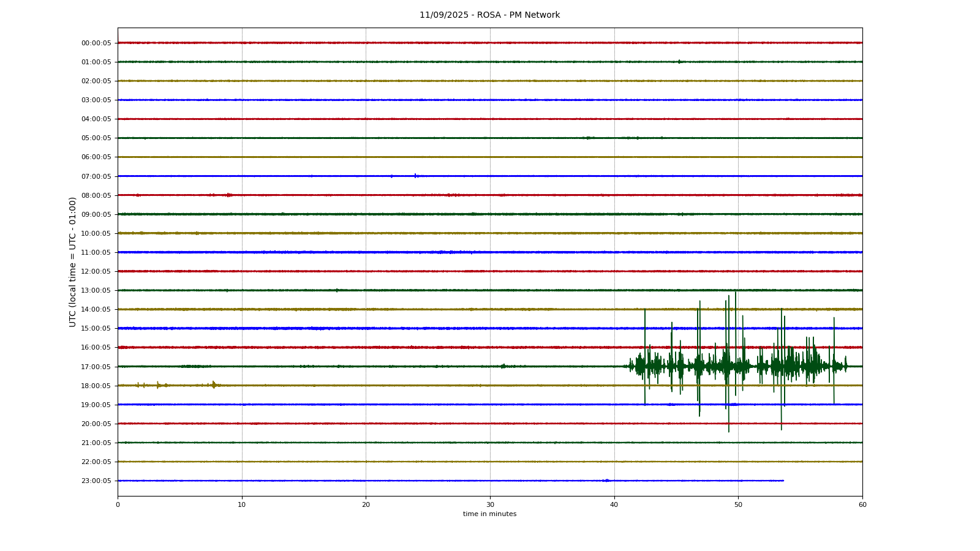Select the 23:00:05 trace label
Image resolution: width=980 pixels, height=551 pixels.
click(96, 481)
